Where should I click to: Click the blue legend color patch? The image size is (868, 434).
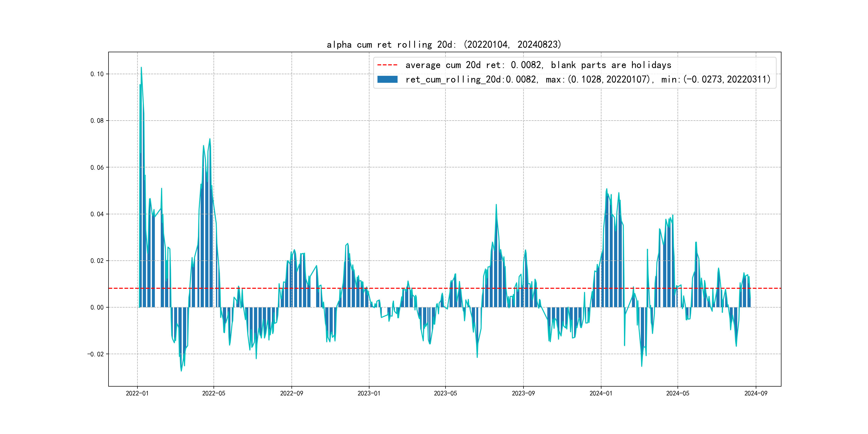(x=387, y=80)
